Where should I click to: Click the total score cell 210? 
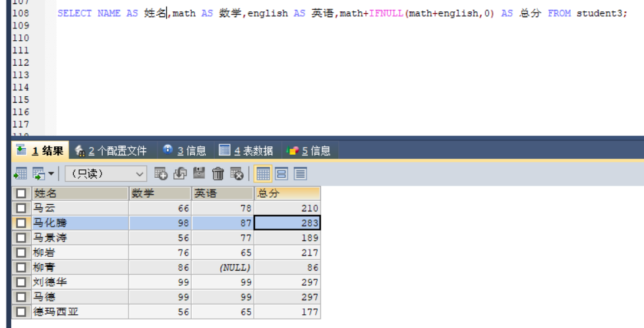[x=287, y=208]
